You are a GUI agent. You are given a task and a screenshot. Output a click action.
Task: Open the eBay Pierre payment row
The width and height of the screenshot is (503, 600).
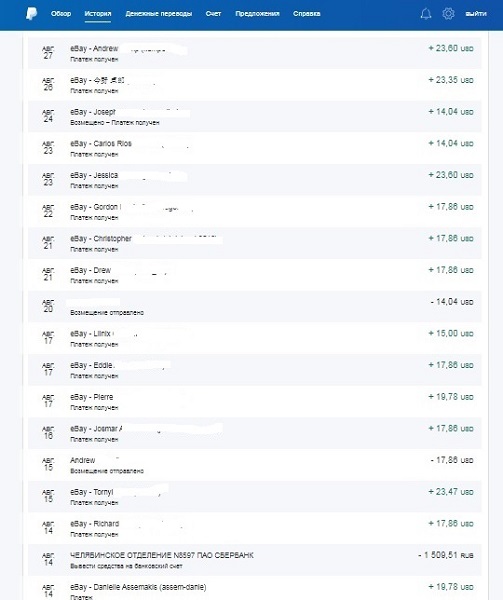coord(255,401)
